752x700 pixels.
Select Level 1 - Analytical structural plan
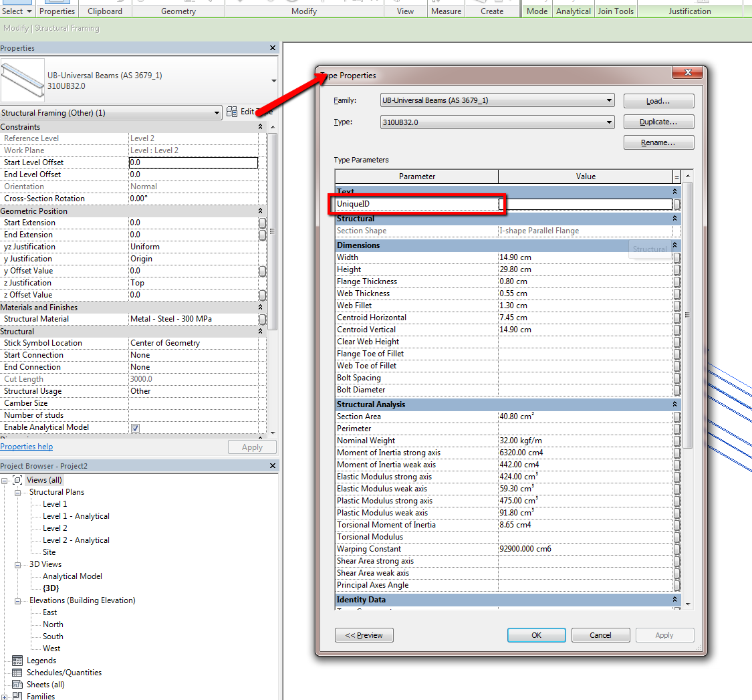pos(76,516)
